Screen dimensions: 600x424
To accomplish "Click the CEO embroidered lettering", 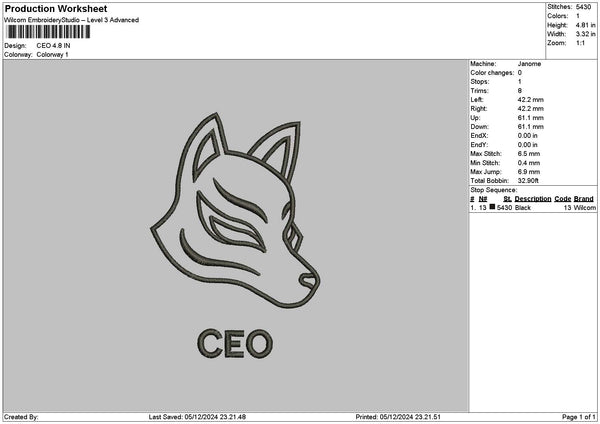I will (x=235, y=343).
